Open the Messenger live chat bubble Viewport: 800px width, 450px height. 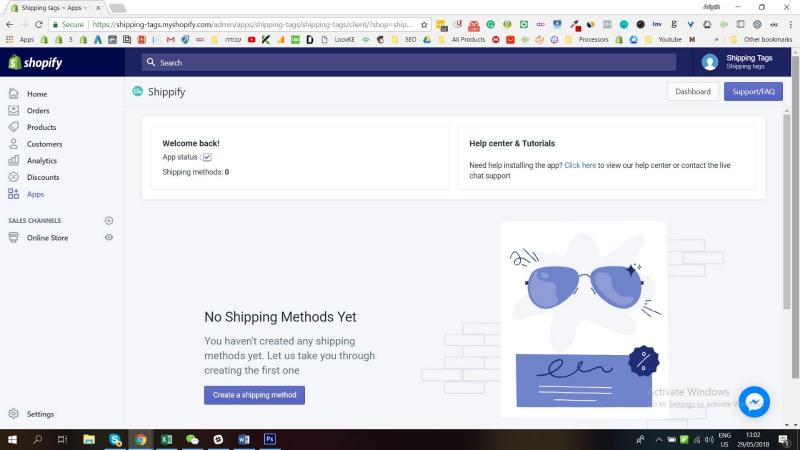(x=754, y=402)
